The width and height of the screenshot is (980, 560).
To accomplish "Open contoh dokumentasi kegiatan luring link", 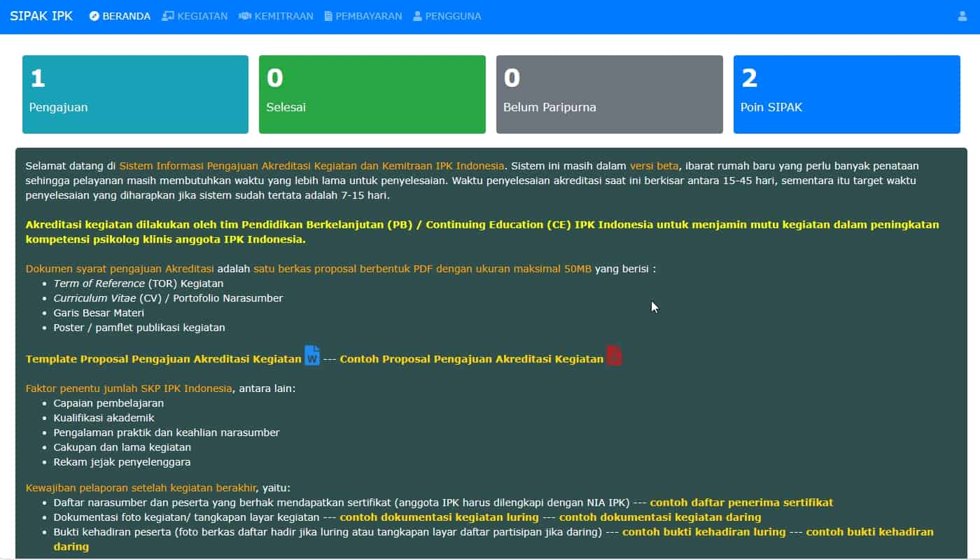I will tap(440, 517).
